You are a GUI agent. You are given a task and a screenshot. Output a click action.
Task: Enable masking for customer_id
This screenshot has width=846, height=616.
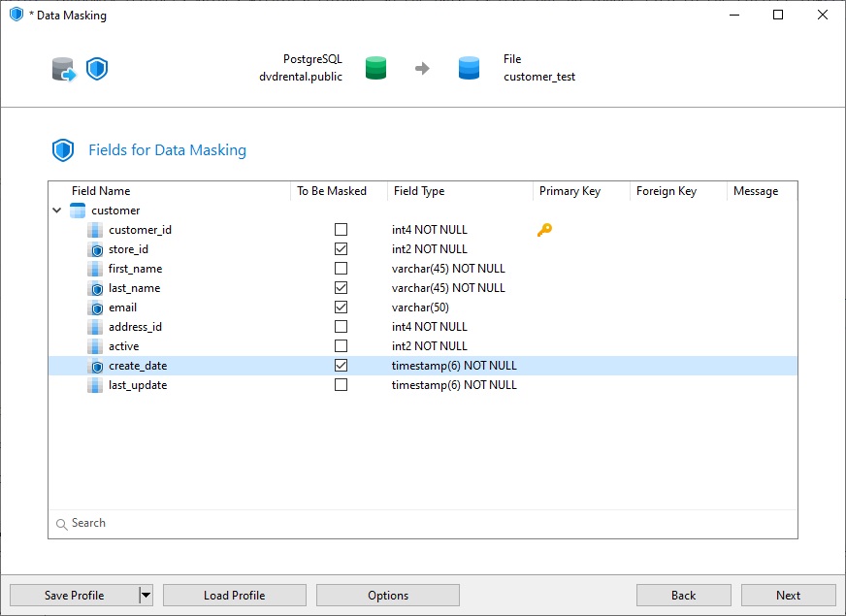click(x=341, y=230)
